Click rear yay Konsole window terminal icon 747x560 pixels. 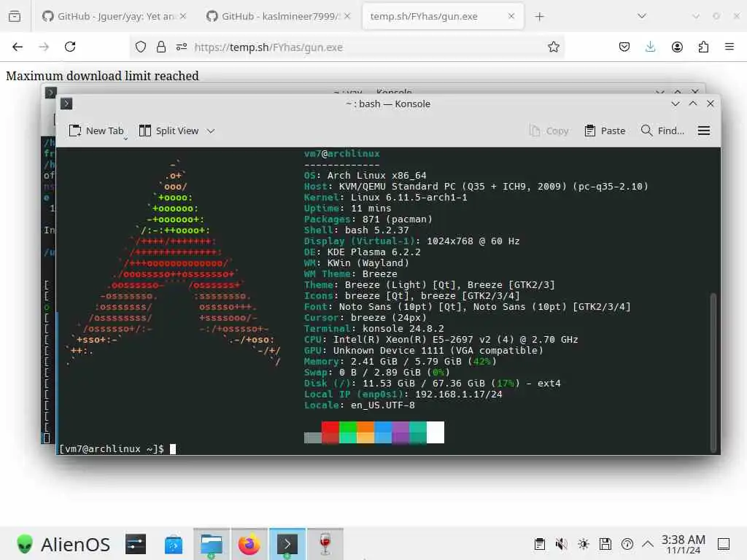(x=51, y=92)
